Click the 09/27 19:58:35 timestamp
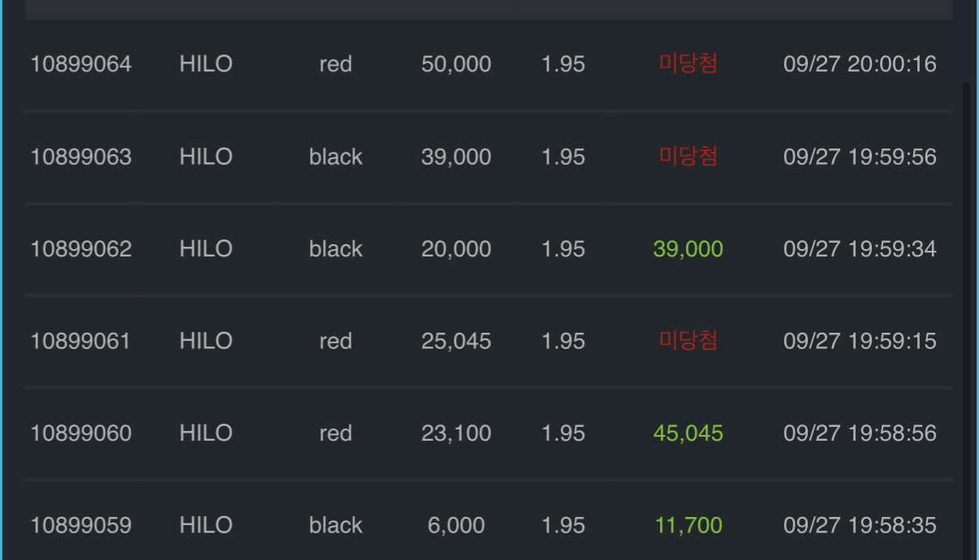Image resolution: width=979 pixels, height=560 pixels. tap(860, 526)
